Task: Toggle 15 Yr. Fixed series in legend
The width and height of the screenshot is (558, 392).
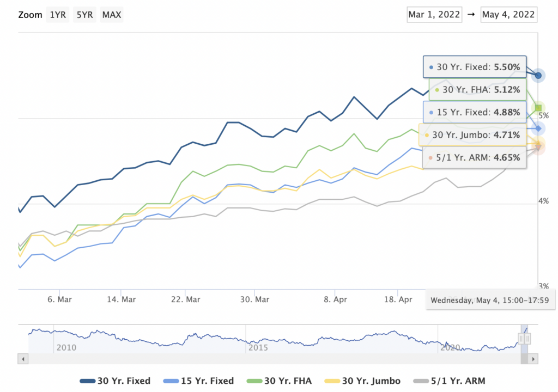Action: (x=202, y=381)
